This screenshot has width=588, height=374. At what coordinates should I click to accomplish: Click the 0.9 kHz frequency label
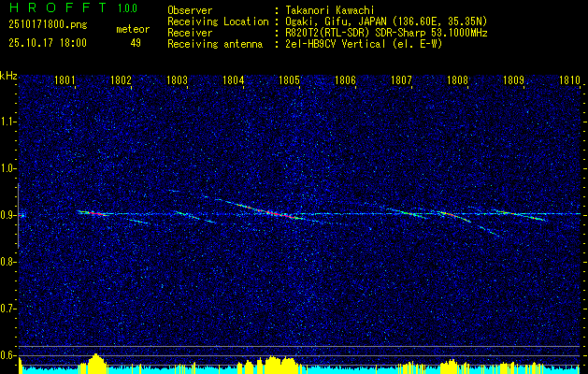7,215
